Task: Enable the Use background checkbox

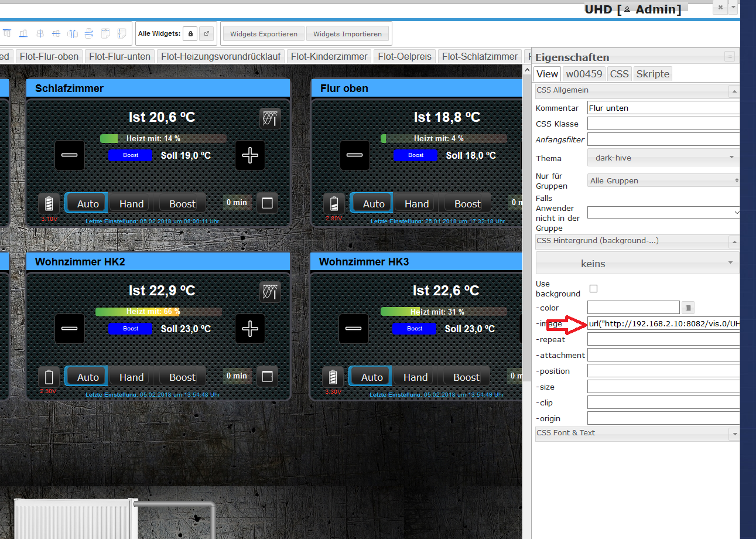Action: point(593,288)
